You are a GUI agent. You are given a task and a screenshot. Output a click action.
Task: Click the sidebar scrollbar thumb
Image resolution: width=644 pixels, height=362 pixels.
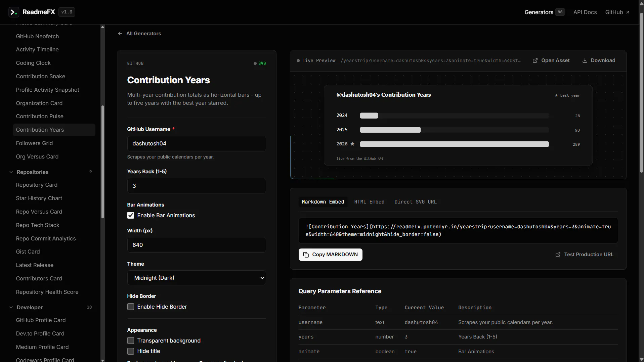[x=102, y=162]
